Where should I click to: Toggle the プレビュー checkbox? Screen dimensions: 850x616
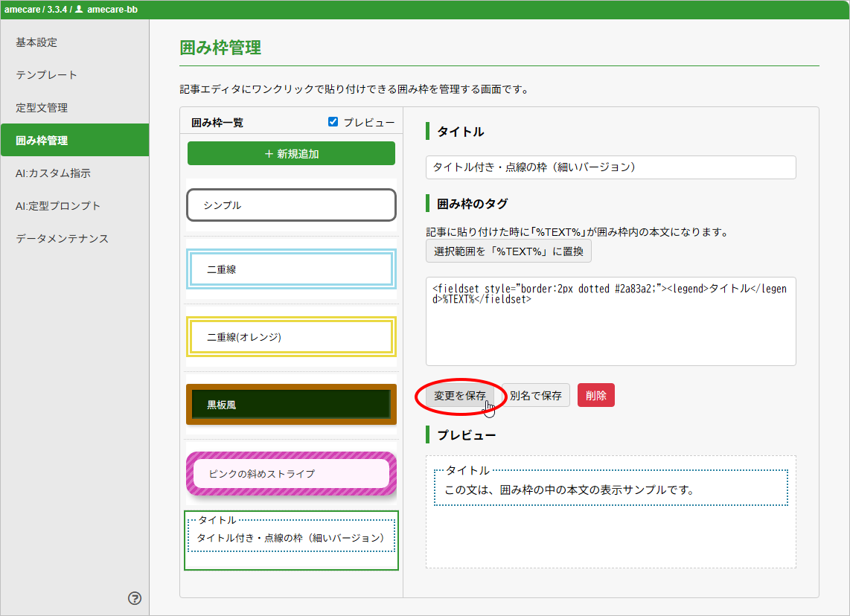point(333,122)
